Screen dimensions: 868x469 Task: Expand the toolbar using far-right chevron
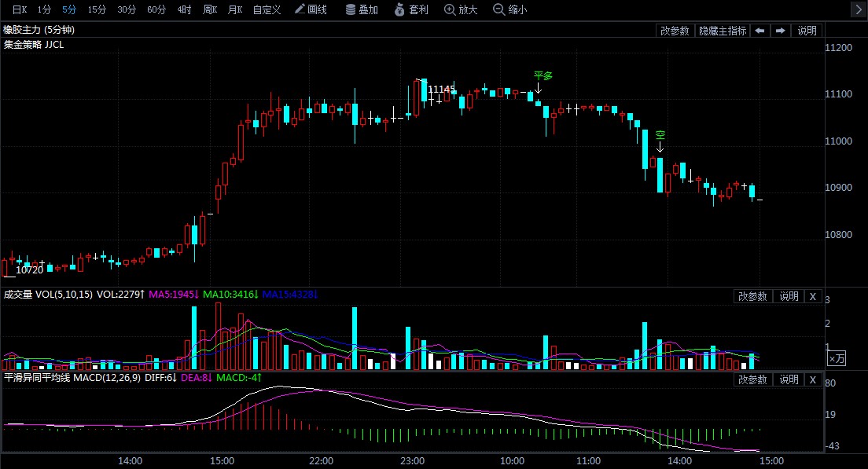[859, 9]
